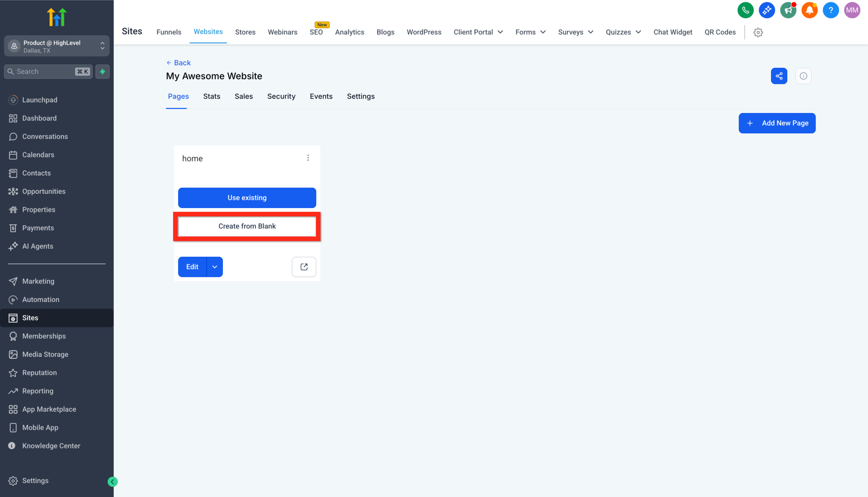Screen dimensions: 868x497
Task: Open Media Storage from the sidebar
Action: (45, 354)
